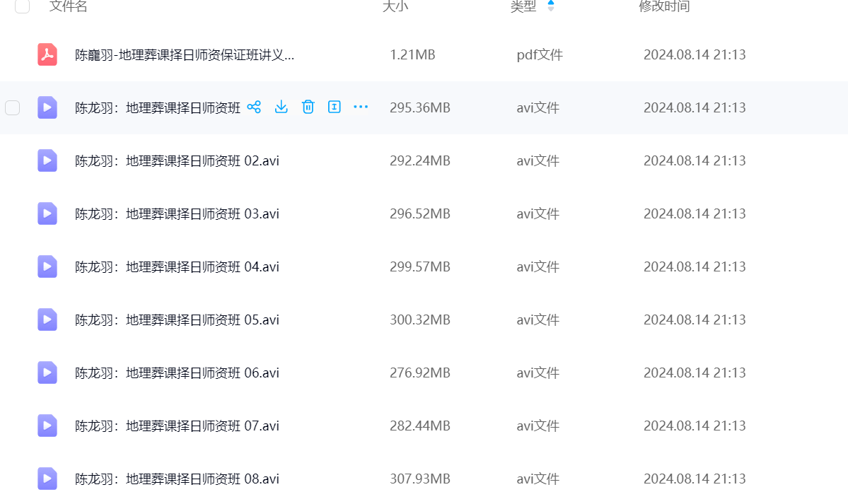Click the video icon for file 02.avi
This screenshot has height=504, width=848.
pos(47,160)
